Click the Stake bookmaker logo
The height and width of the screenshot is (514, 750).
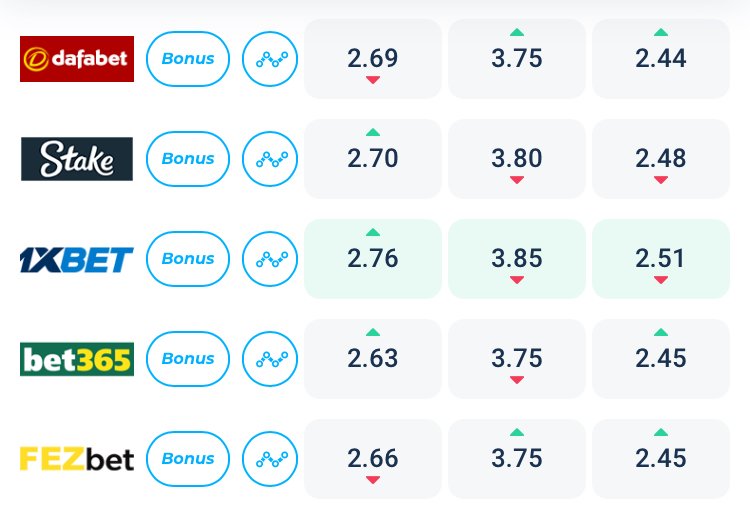77,159
